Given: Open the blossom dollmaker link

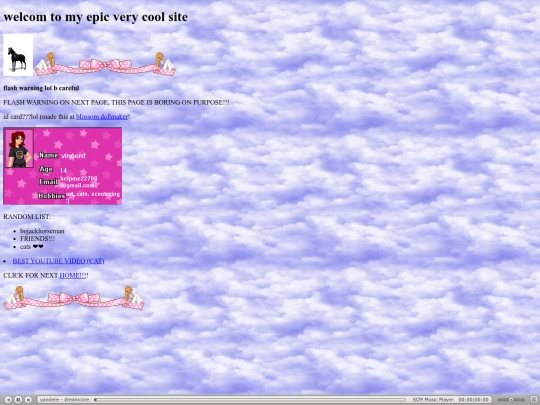Looking at the screenshot, I should (x=102, y=117).
